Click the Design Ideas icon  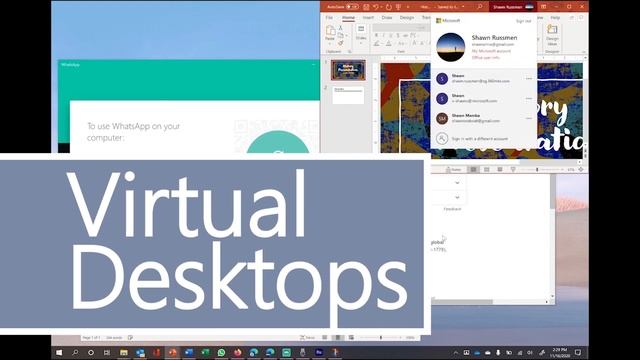point(552,34)
